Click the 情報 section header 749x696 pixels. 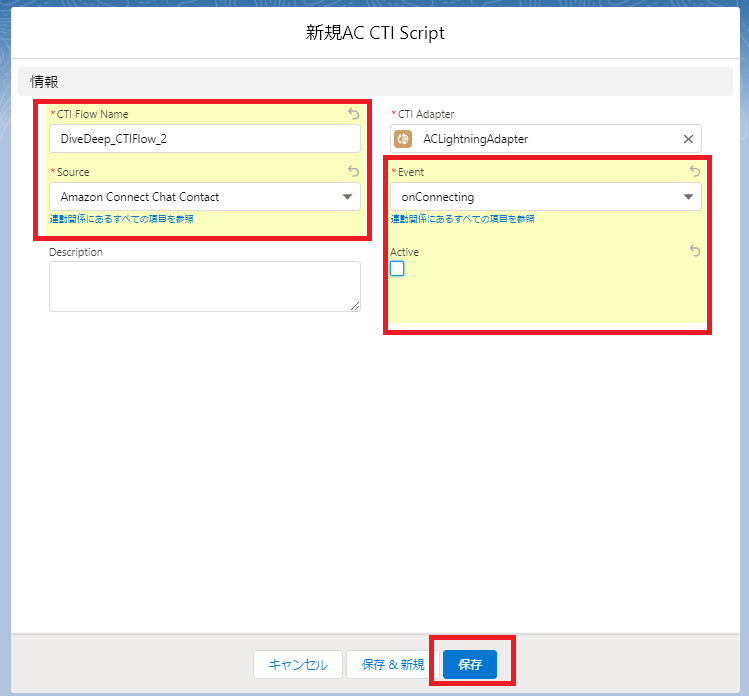[x=375, y=82]
